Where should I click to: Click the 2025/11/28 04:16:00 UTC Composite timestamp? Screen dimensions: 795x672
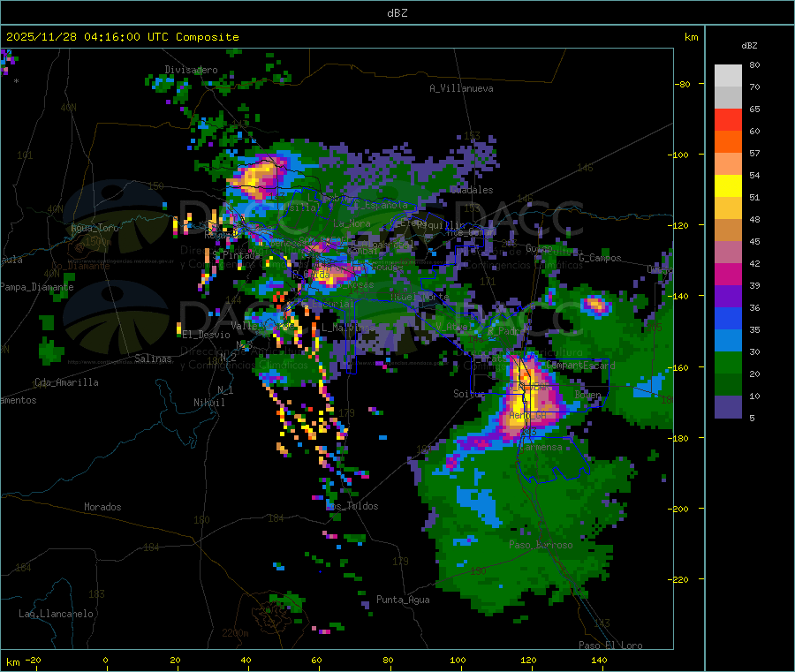point(122,37)
